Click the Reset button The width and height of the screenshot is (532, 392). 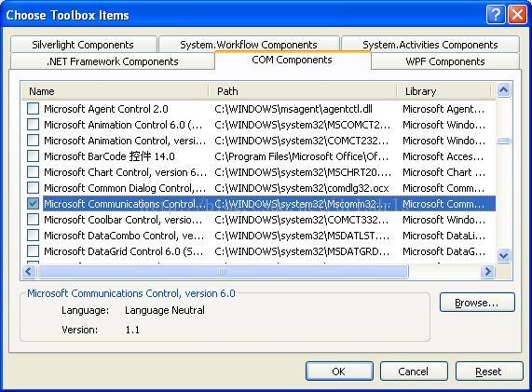pyautogui.click(x=488, y=372)
